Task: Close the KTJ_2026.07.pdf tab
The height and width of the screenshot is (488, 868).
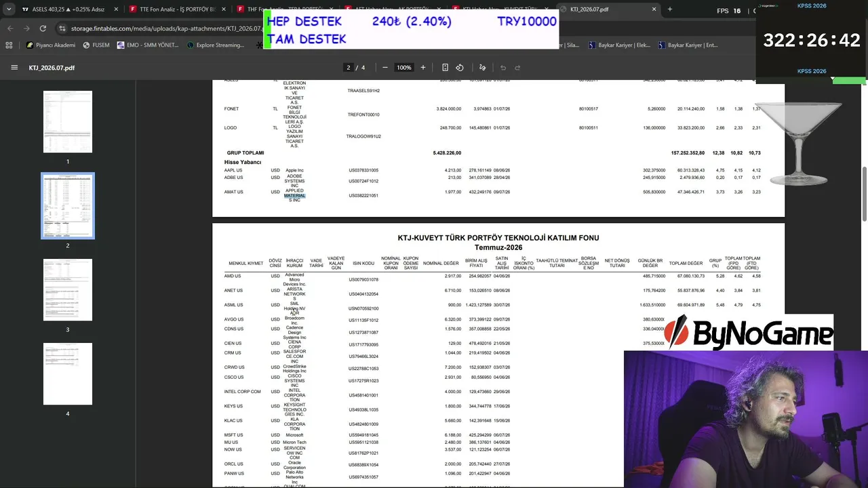Action: [654, 9]
